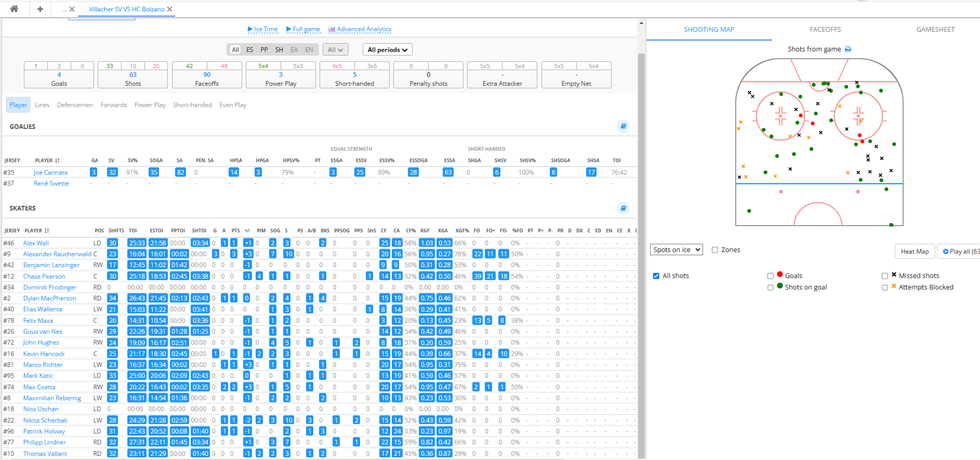Play the Ice Time video

(262, 29)
